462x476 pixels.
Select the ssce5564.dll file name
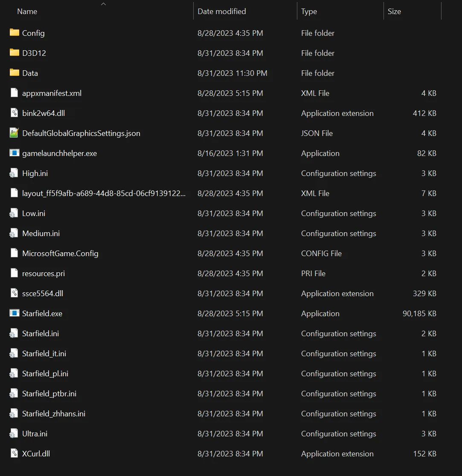pyautogui.click(x=43, y=294)
